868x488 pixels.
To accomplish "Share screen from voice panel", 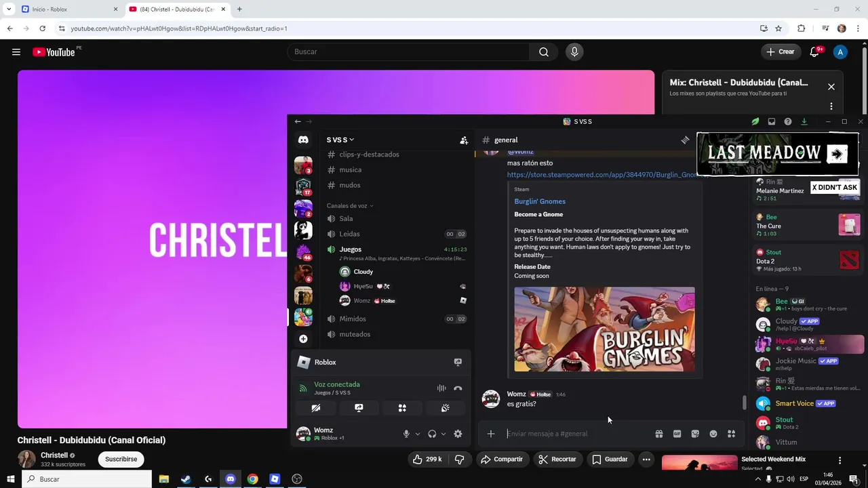I will pos(359,408).
